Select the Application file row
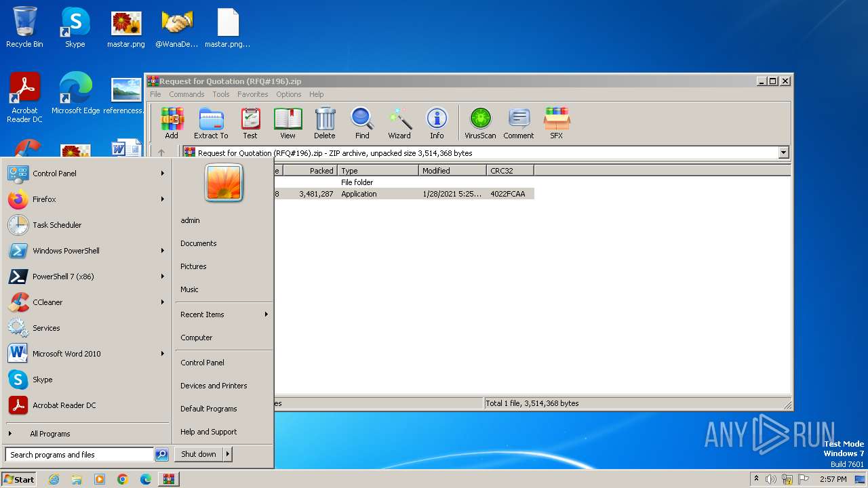 tap(404, 194)
